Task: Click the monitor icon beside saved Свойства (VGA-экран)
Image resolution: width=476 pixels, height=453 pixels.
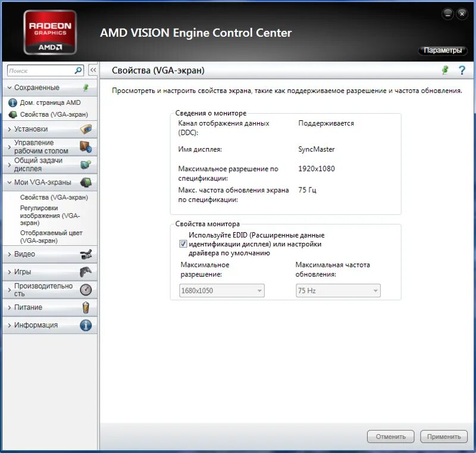Action: [x=12, y=114]
